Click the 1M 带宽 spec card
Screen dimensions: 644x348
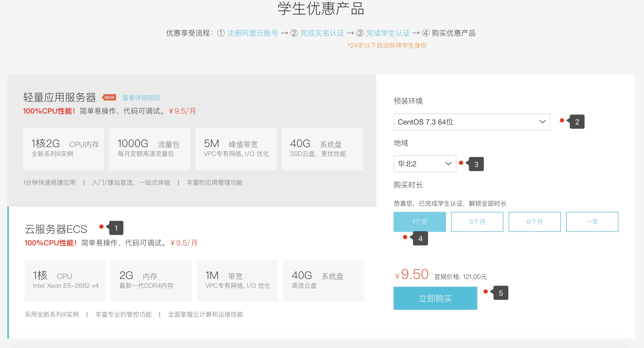click(x=238, y=281)
